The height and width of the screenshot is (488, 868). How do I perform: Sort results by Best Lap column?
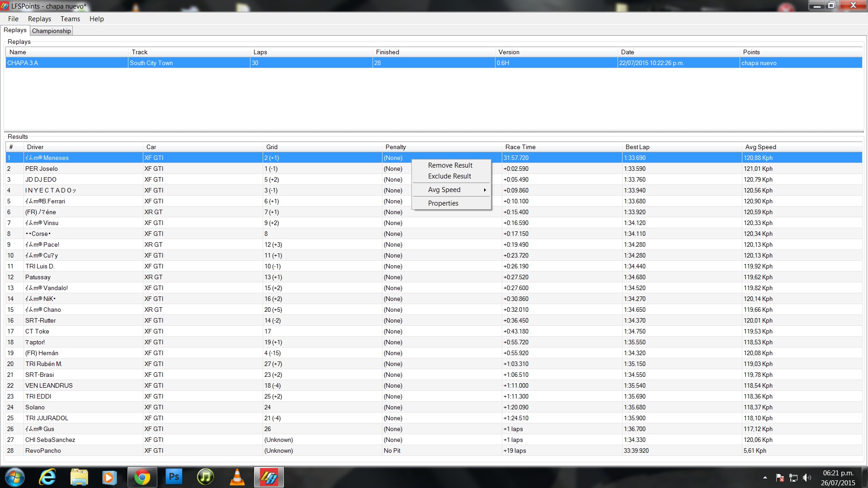[637, 147]
